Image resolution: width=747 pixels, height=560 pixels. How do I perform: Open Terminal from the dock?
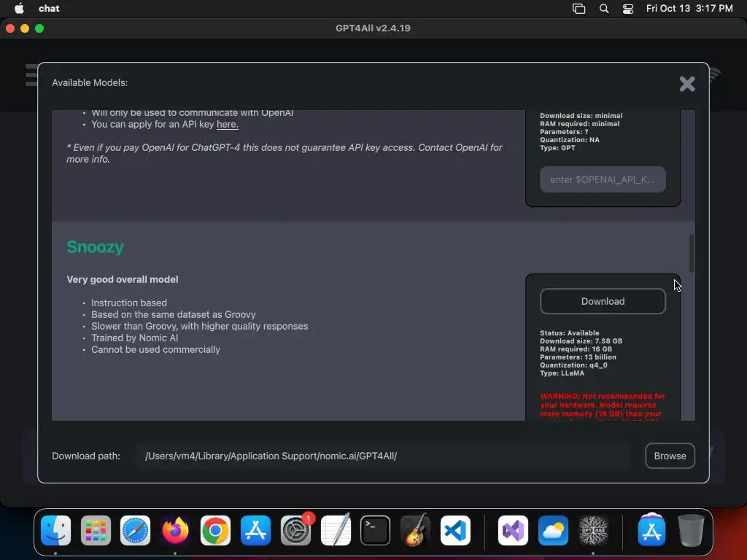pyautogui.click(x=376, y=531)
